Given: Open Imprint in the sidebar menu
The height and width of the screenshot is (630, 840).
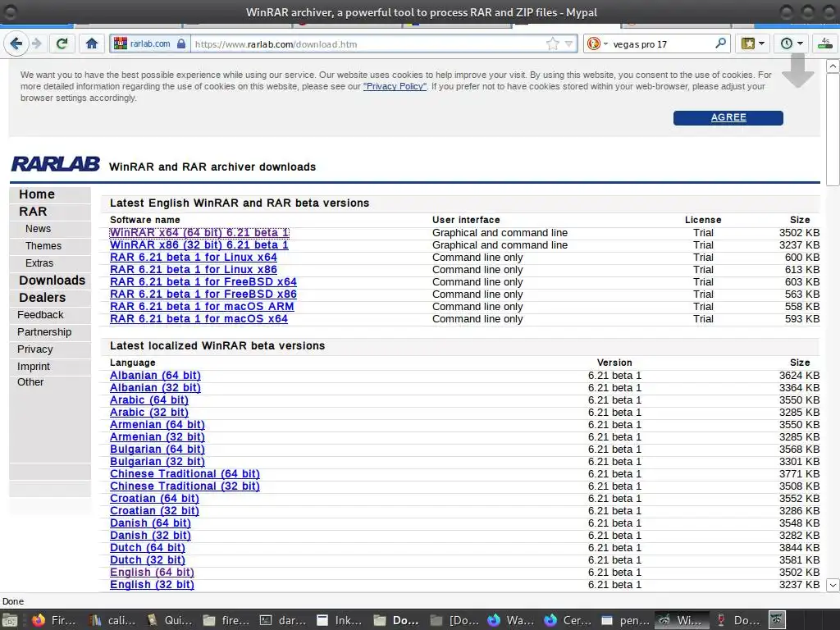Looking at the screenshot, I should click(33, 366).
